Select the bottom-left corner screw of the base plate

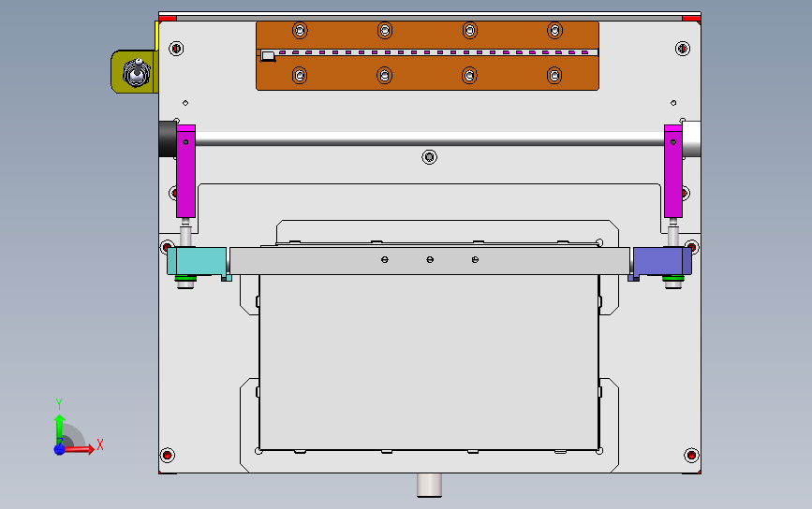[167, 456]
